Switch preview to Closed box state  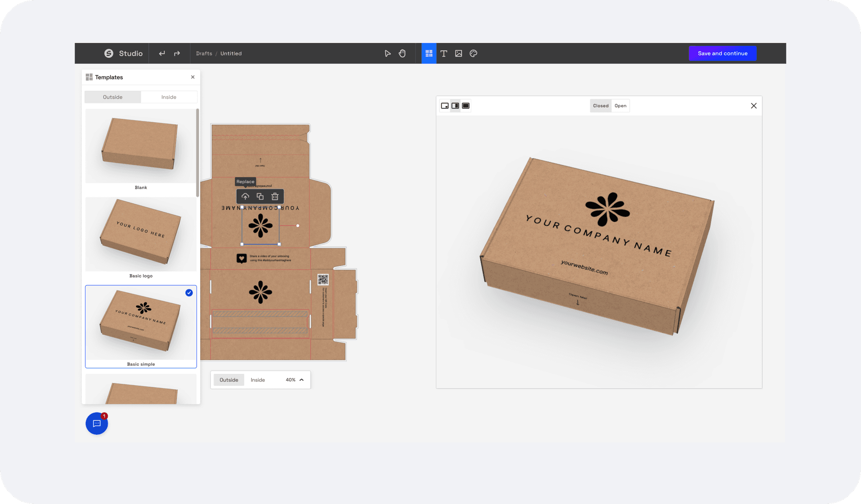pos(600,106)
